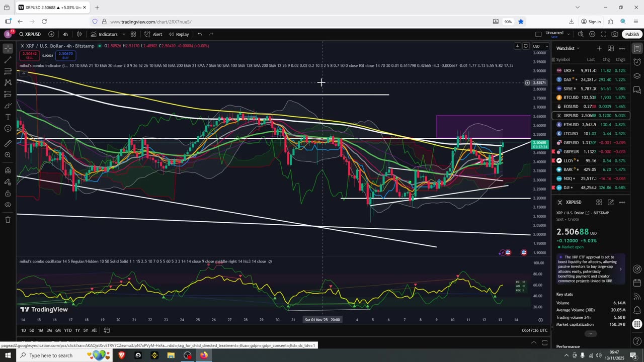This screenshot has width=644, height=362.
Task: Open the watchlist and details sidebar icon
Action: click(x=637, y=49)
